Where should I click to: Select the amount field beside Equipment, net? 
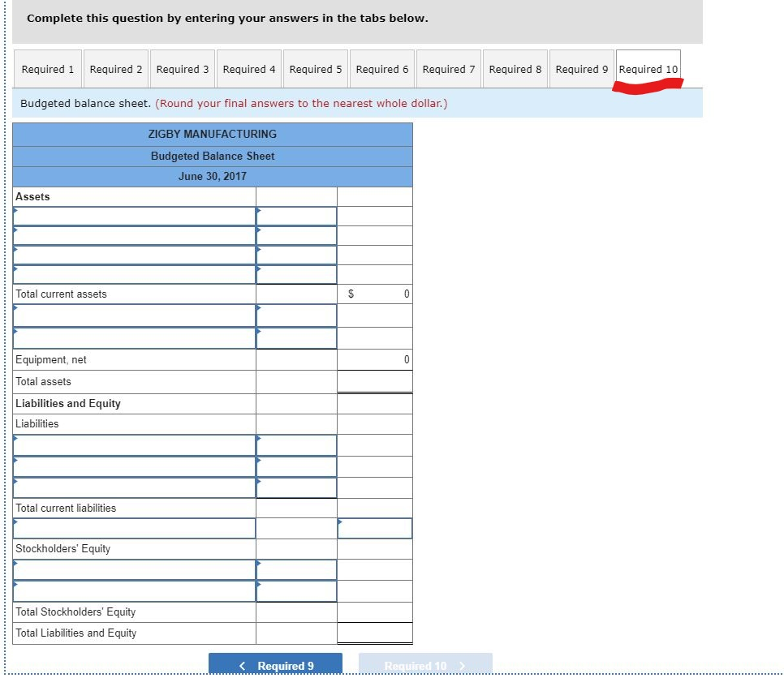373,359
